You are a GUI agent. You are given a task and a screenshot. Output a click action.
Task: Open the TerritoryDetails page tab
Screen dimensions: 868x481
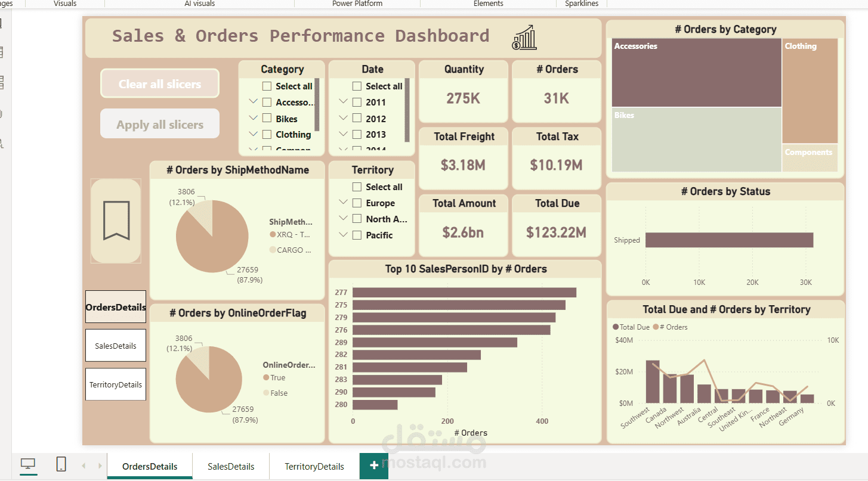pyautogui.click(x=314, y=466)
